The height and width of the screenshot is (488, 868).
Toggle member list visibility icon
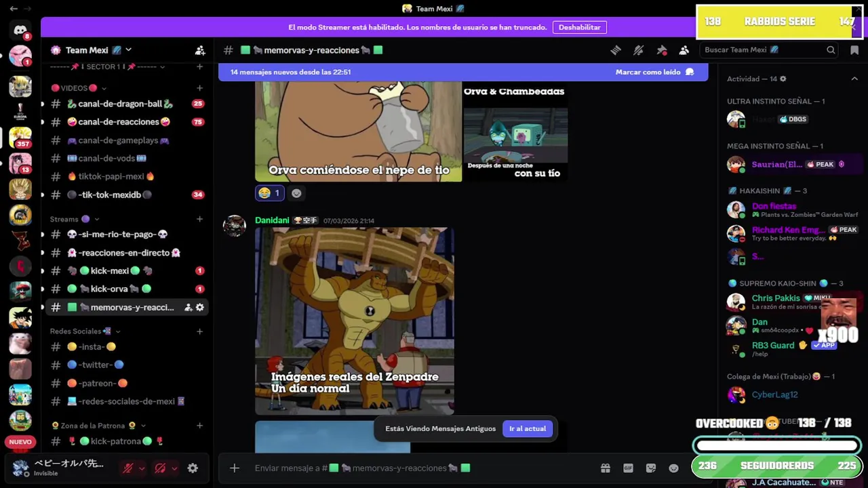click(x=684, y=50)
